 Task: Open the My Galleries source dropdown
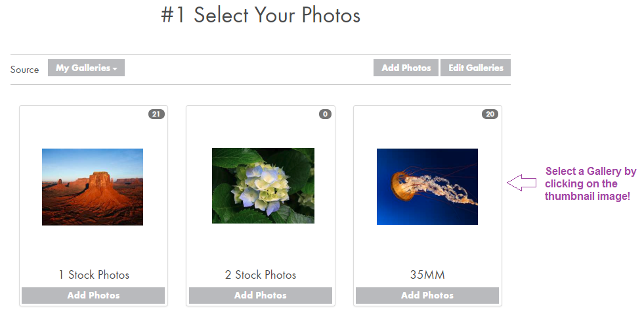[85, 68]
